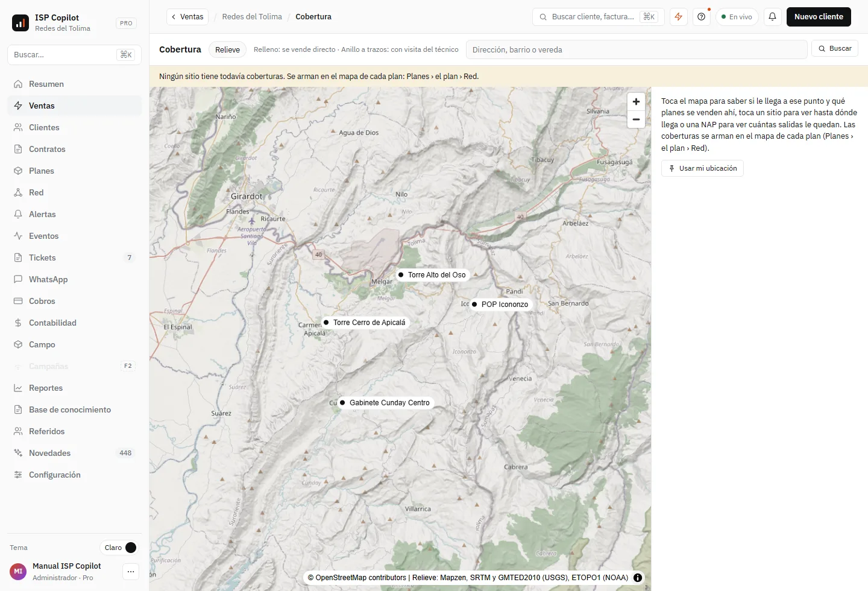Viewport: 868px width, 591px height.
Task: Open Contabilidad in the sidebar
Action: [75, 323]
